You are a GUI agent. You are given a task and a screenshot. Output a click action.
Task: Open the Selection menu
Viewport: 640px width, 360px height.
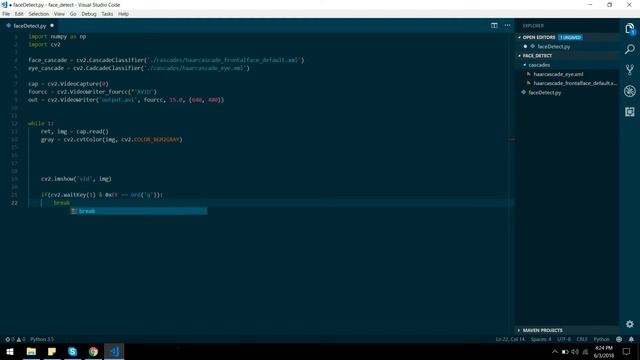(x=38, y=14)
